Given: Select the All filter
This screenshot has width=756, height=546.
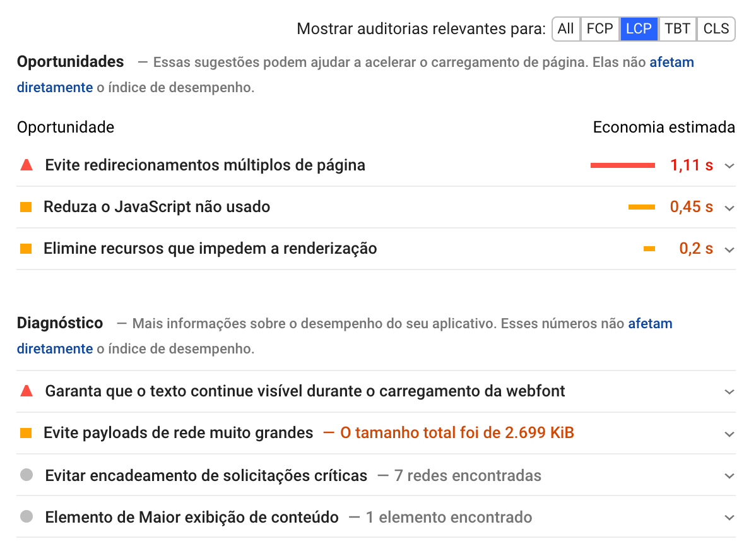Looking at the screenshot, I should (x=565, y=28).
